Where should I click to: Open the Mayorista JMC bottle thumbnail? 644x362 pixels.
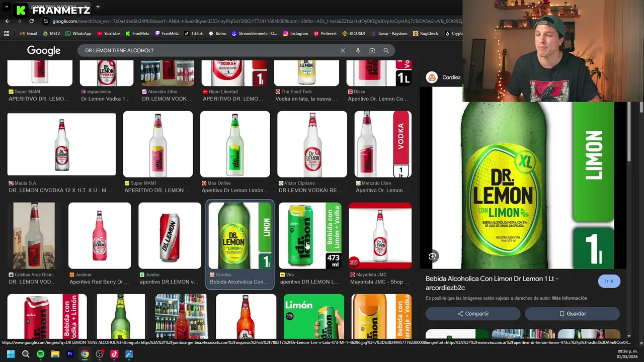tap(380, 236)
